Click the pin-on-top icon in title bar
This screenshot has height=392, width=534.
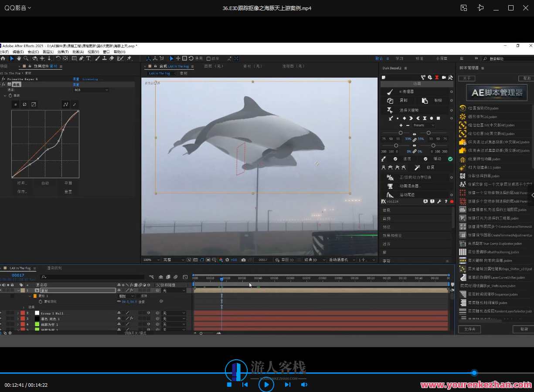pyautogui.click(x=480, y=8)
